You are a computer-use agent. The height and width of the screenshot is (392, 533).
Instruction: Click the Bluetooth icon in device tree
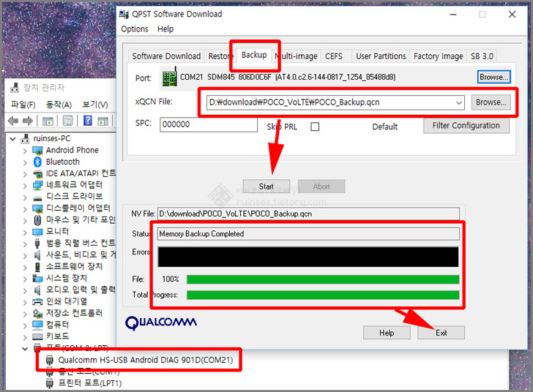click(37, 162)
